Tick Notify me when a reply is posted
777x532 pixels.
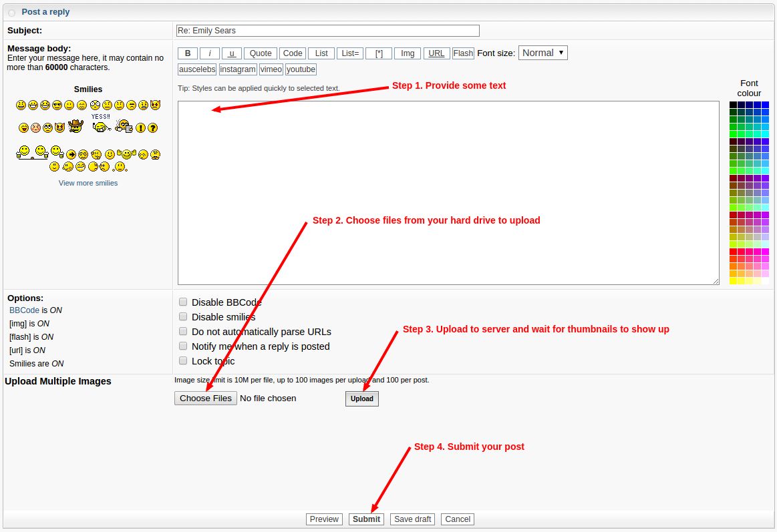183,346
